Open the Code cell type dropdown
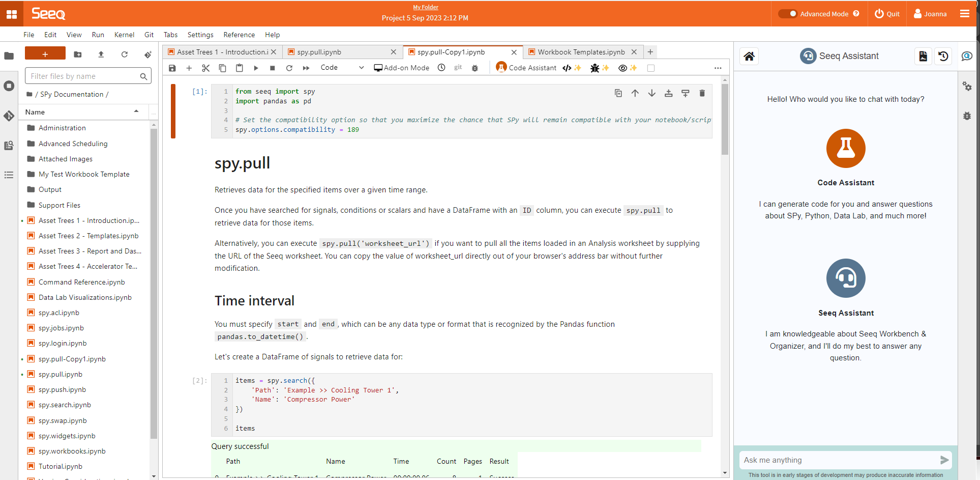The height and width of the screenshot is (480, 980). pos(342,68)
